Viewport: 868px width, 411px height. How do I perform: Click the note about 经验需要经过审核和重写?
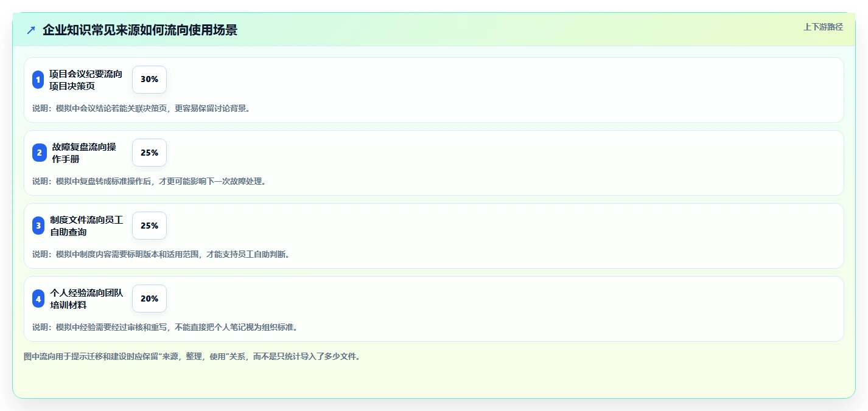165,327
